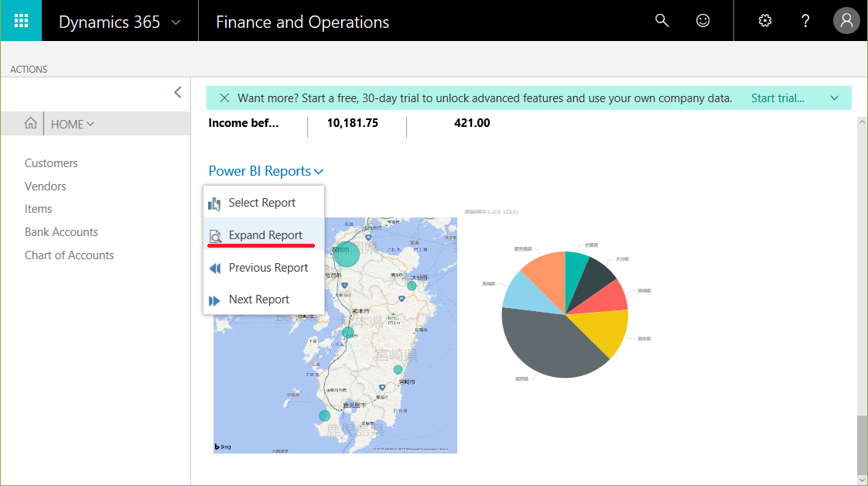Choose Previous Report menu entry
868x486 pixels.
tap(264, 267)
